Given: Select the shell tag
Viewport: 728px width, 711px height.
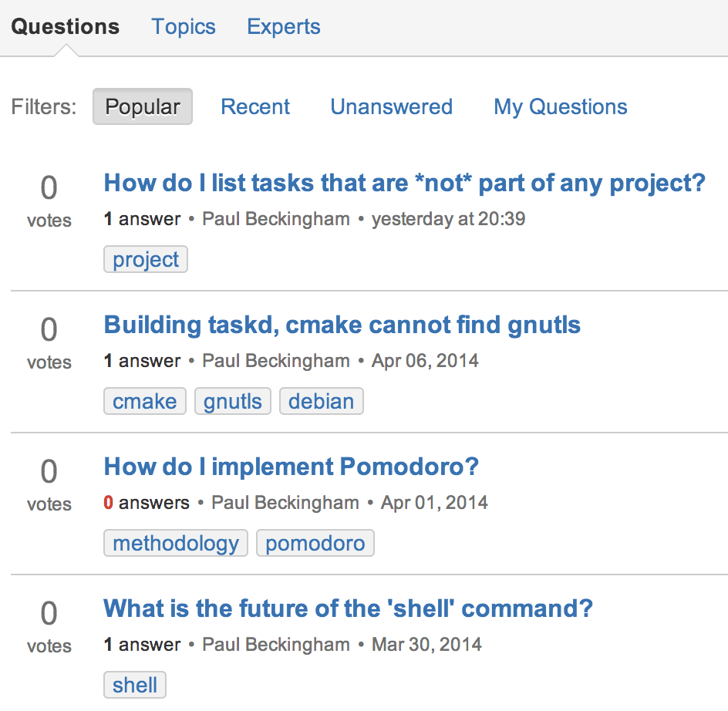Looking at the screenshot, I should (135, 685).
